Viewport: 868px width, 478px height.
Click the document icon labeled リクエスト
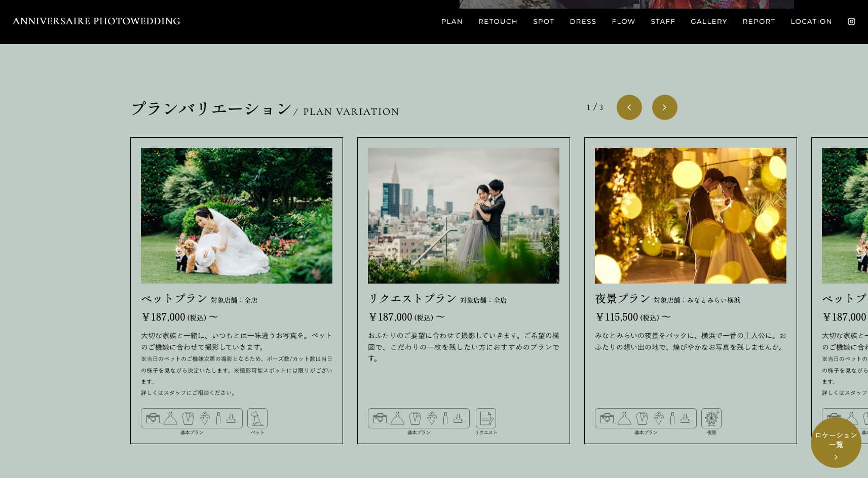coord(486,418)
